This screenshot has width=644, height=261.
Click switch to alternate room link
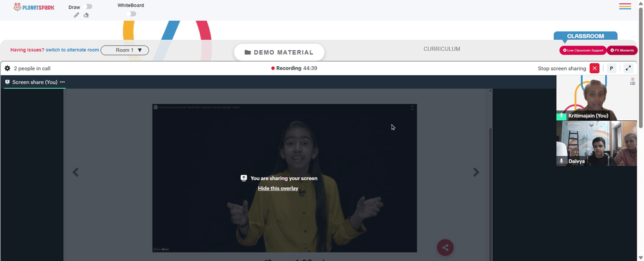[x=72, y=50]
